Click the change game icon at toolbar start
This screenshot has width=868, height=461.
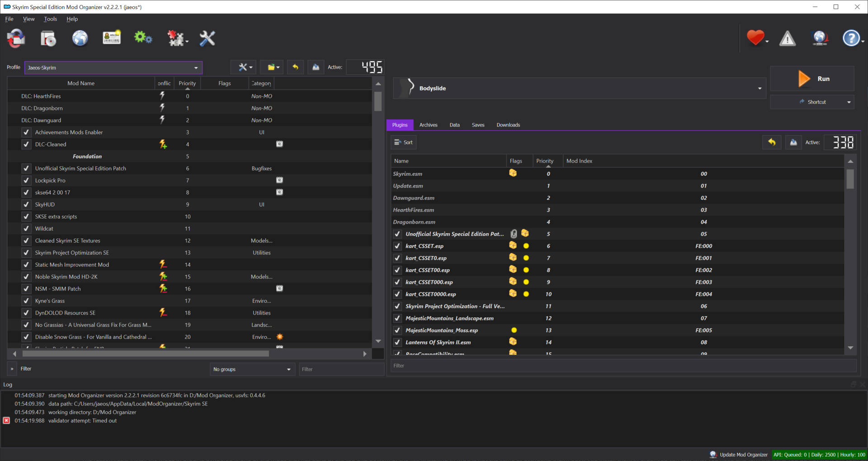click(x=16, y=38)
